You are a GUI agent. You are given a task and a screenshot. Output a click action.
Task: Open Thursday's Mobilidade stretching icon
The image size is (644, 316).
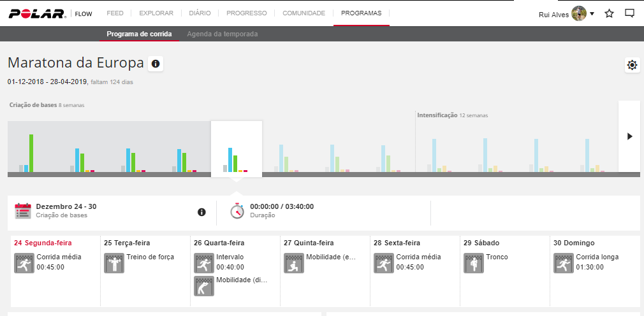click(294, 262)
